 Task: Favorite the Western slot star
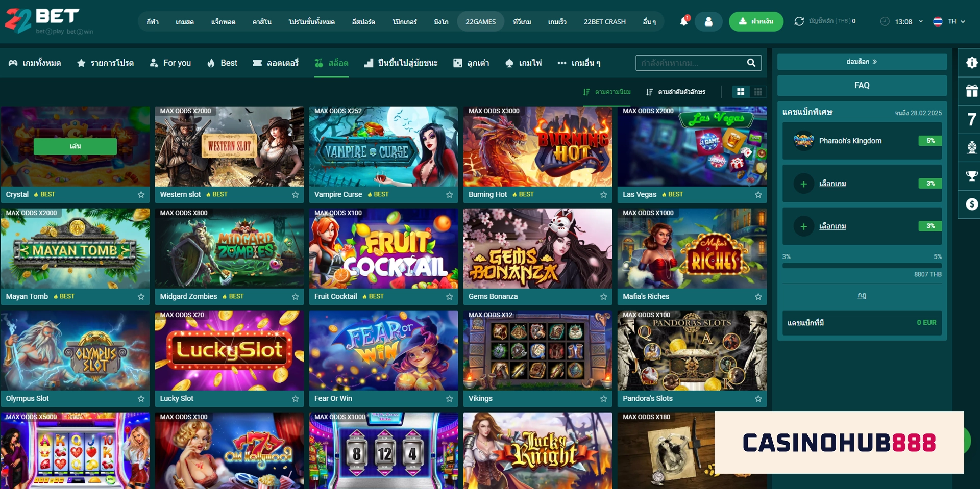tap(295, 195)
